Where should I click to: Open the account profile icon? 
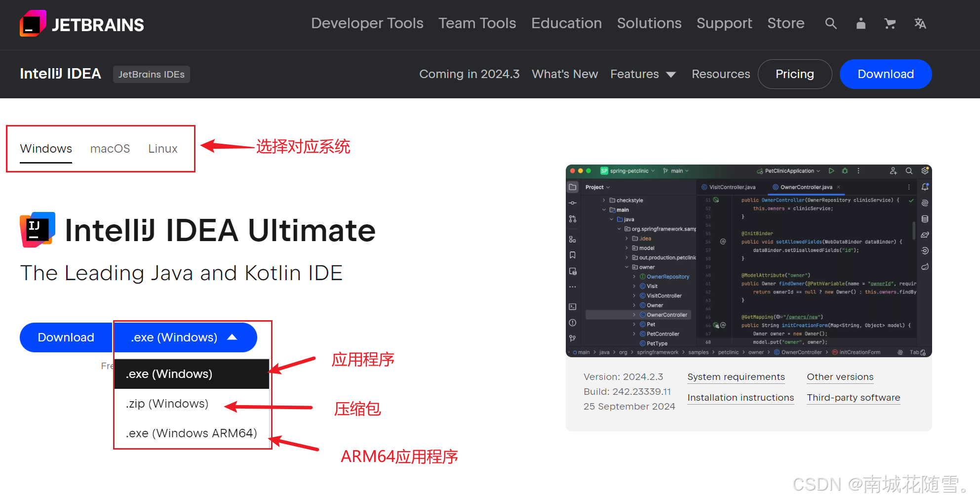861,23
